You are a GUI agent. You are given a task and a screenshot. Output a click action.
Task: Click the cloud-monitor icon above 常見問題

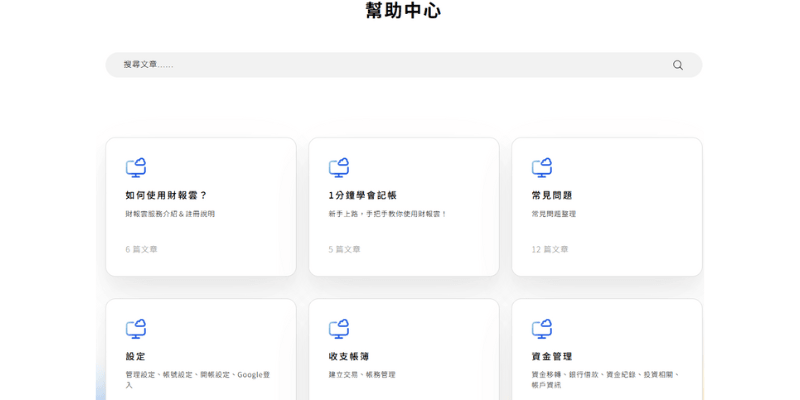(x=542, y=167)
